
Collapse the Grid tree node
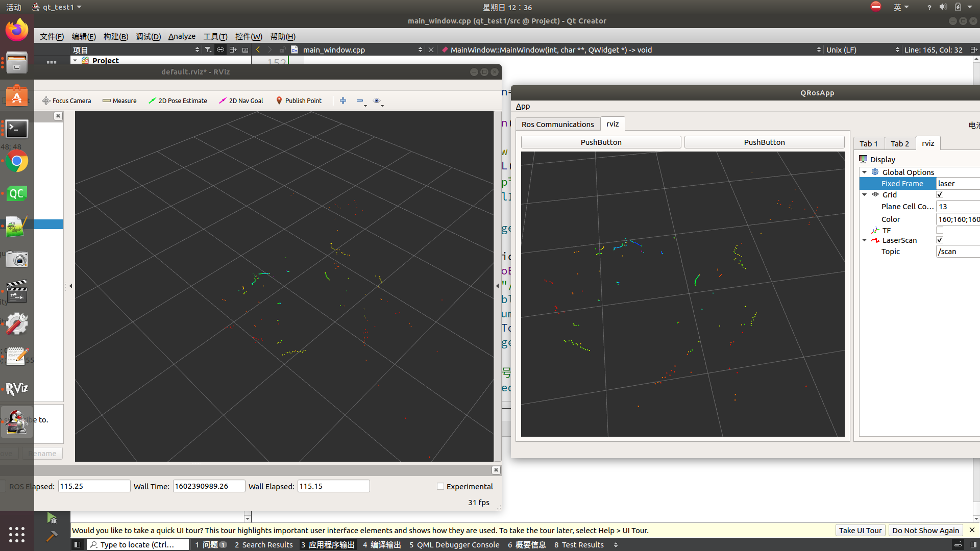(865, 195)
